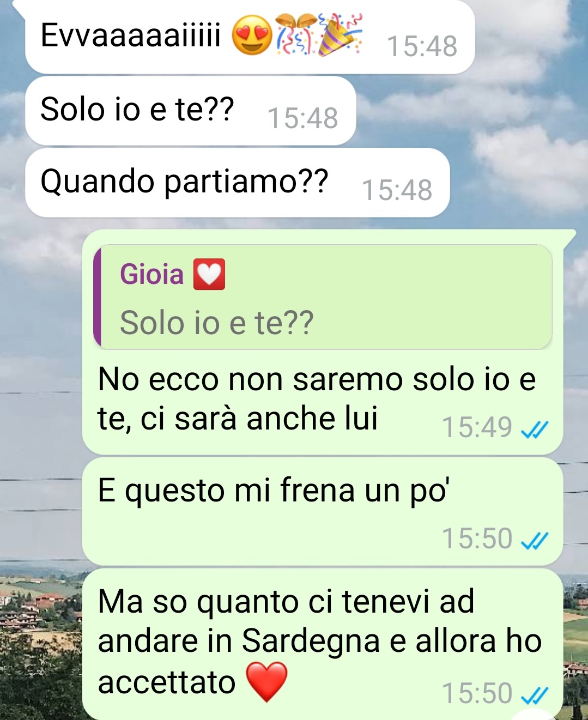Tap the party popper emoji
The image size is (588, 720).
click(340, 35)
